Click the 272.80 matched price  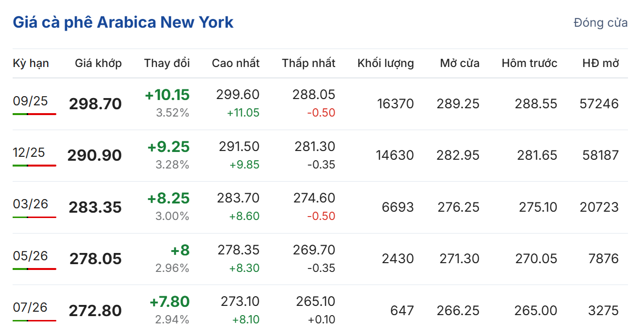pos(95,311)
